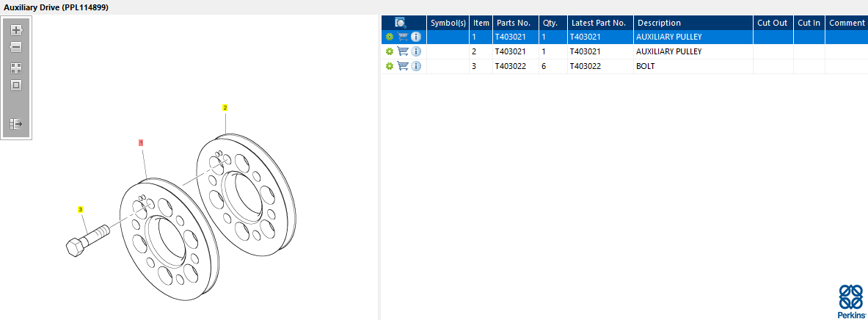Click the bolt drawing in the diagram
The height and width of the screenshot is (320, 868).
coord(88,240)
